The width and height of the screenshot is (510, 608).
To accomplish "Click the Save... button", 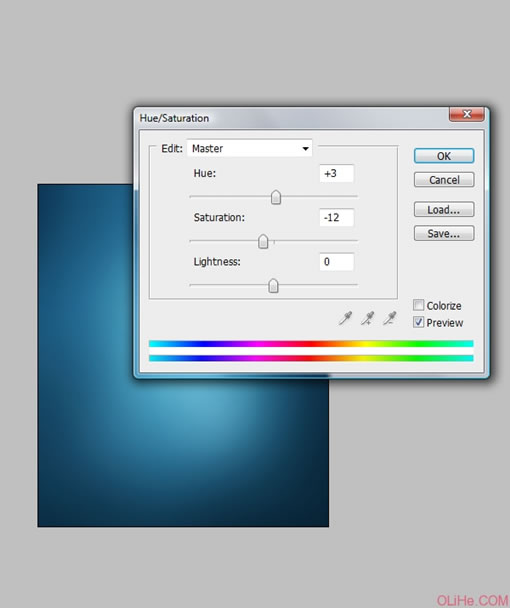I will coord(444,233).
